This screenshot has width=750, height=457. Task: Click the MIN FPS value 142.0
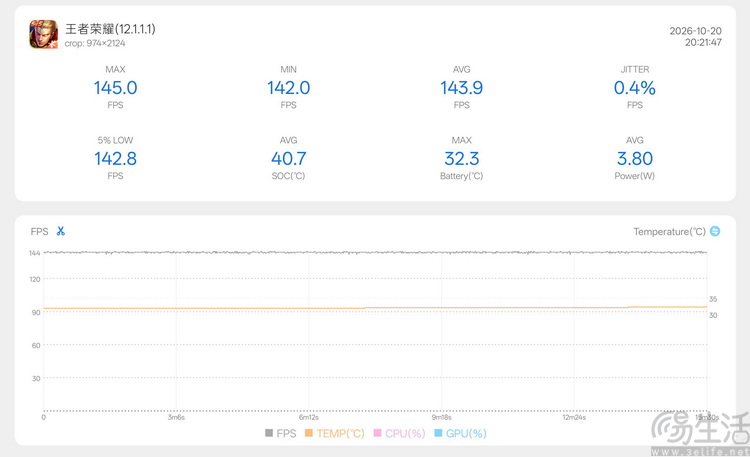click(x=288, y=88)
